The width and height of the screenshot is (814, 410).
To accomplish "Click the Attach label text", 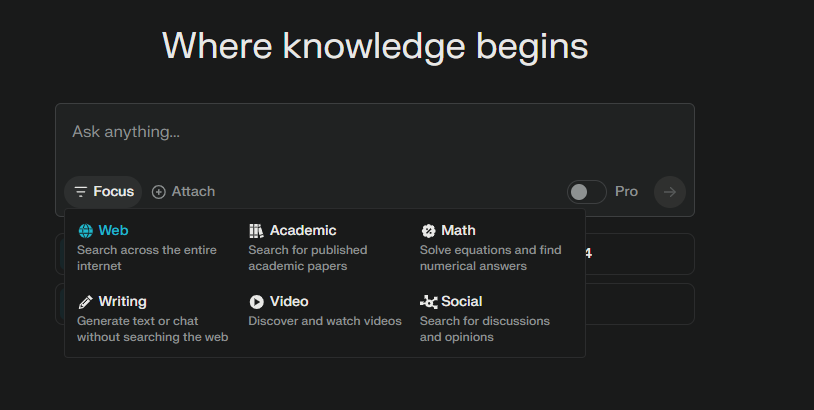I will (193, 192).
